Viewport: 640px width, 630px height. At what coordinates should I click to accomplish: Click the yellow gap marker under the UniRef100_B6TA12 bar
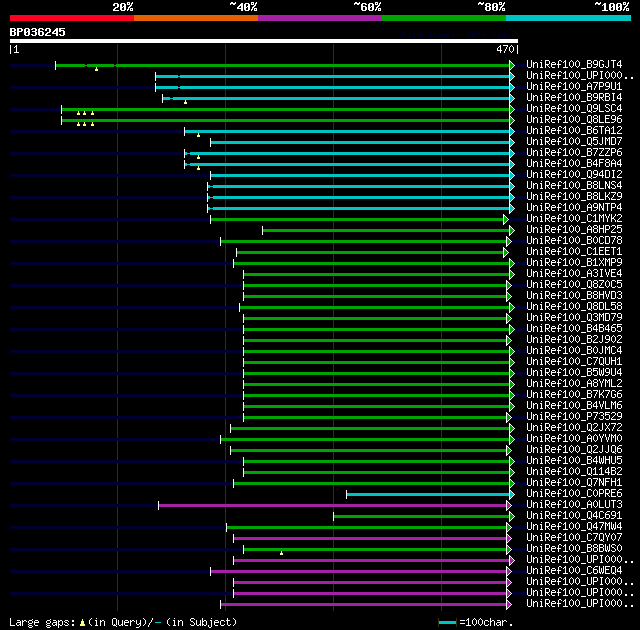198,135
